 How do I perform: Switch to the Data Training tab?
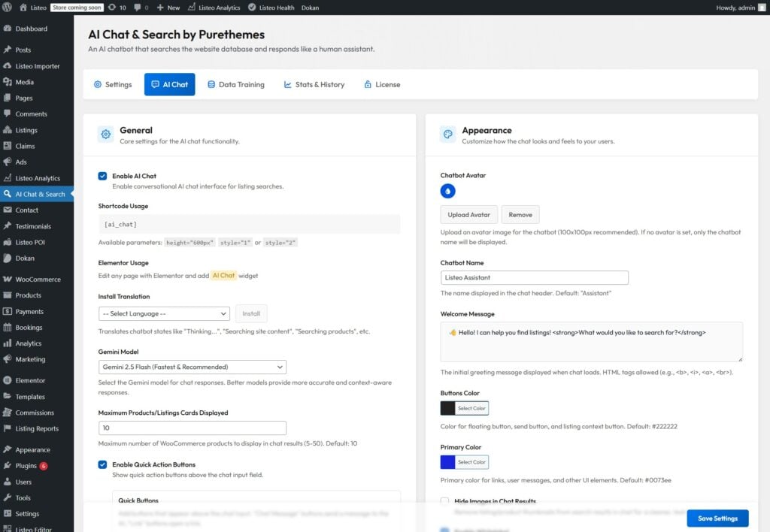coord(235,85)
